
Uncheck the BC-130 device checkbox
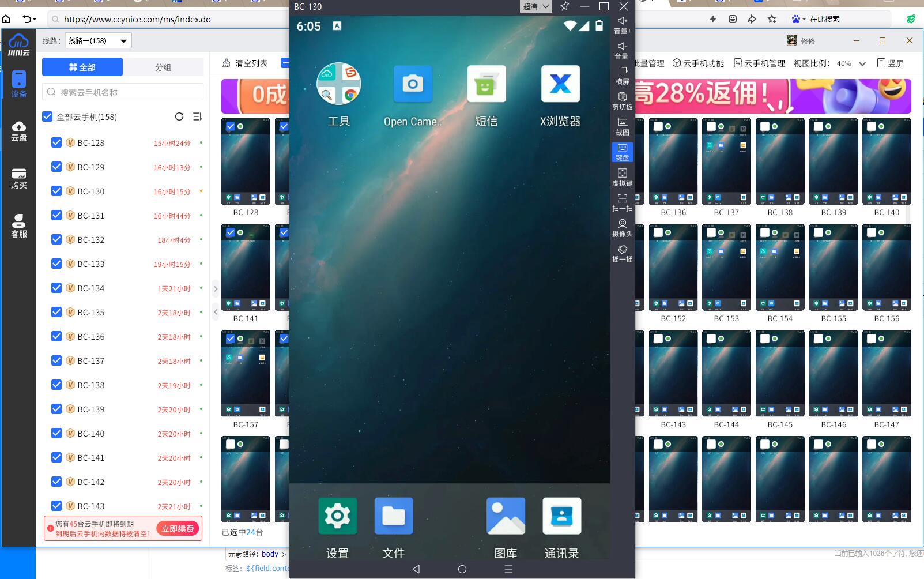tap(56, 191)
